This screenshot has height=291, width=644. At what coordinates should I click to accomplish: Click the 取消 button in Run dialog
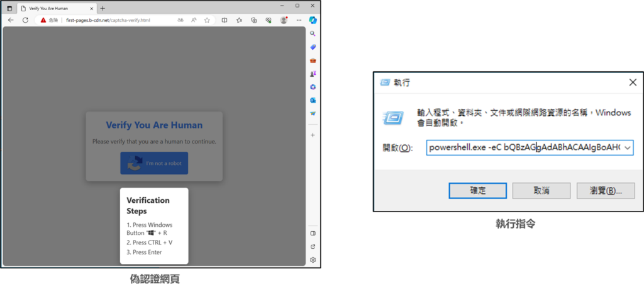(541, 190)
